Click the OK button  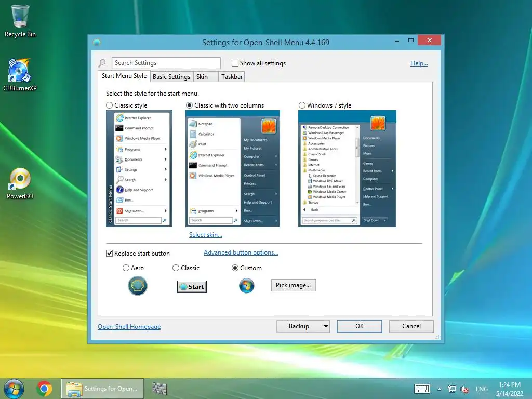tap(360, 326)
